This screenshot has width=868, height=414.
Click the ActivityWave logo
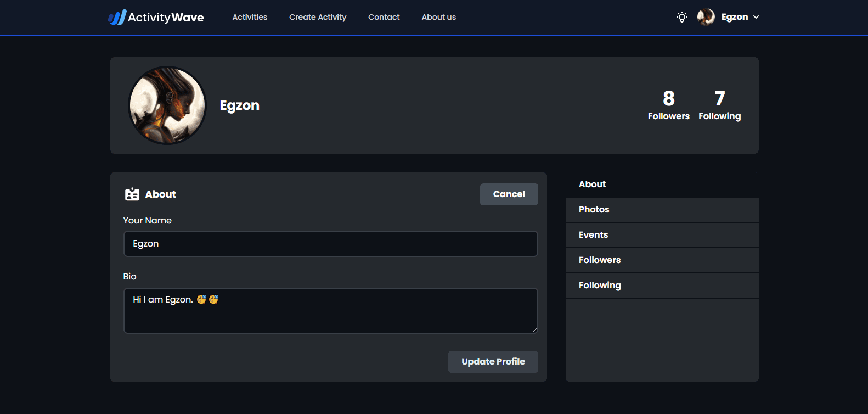pyautogui.click(x=156, y=17)
